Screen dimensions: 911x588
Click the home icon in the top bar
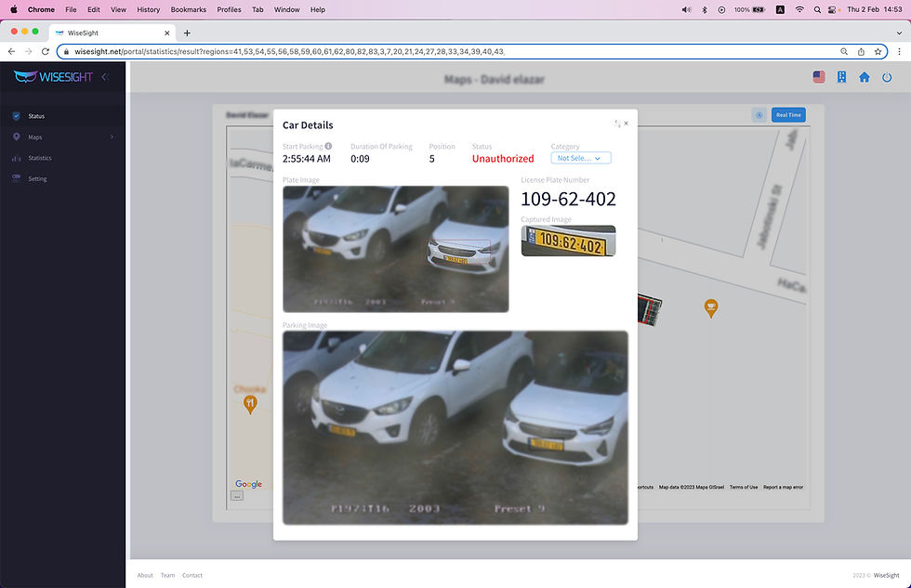pos(864,77)
